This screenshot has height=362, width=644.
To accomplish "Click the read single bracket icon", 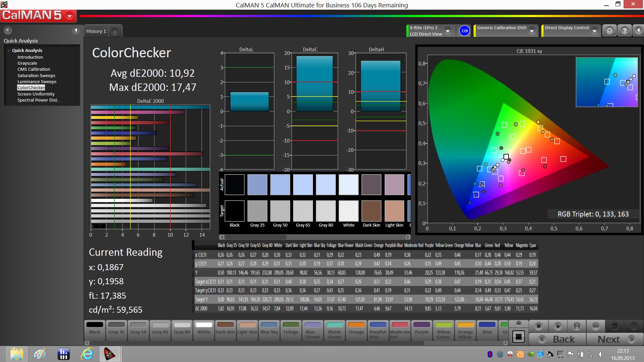I will coord(577,326).
